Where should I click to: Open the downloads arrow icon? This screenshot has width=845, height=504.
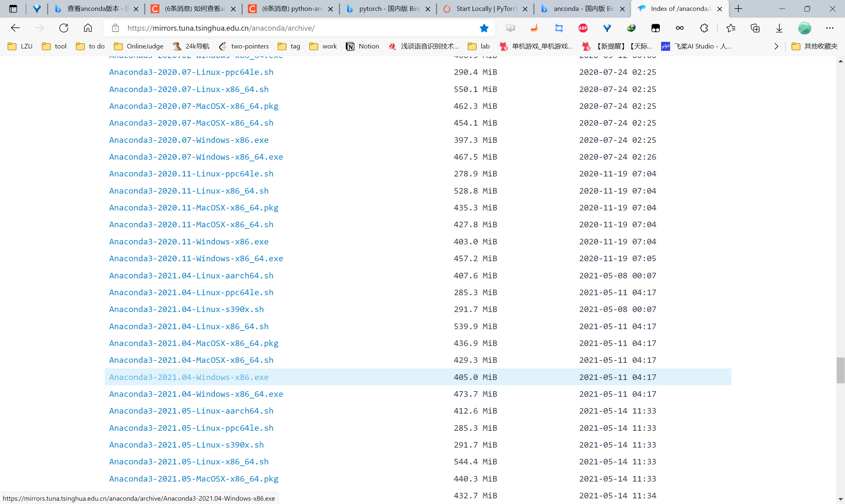click(779, 28)
